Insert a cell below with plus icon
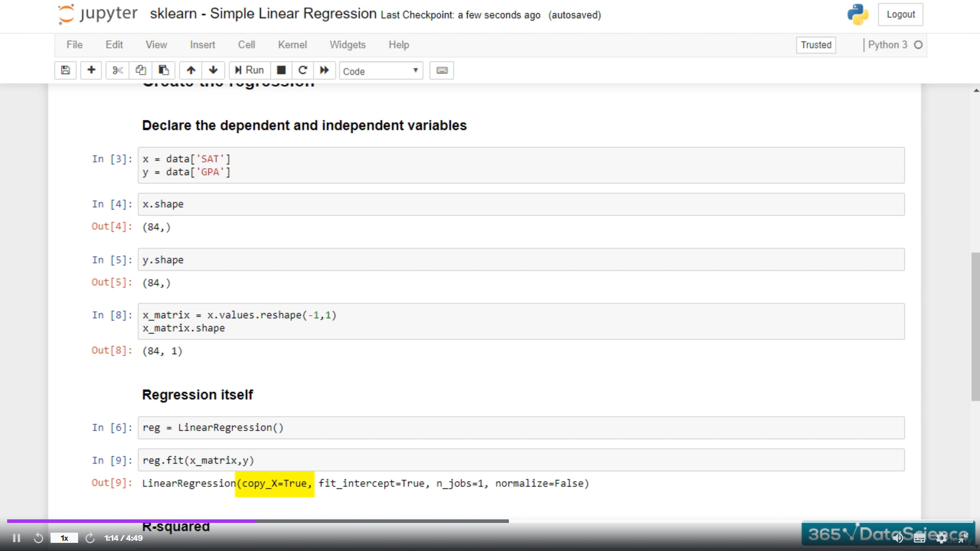Image resolution: width=980 pixels, height=551 pixels. pos(91,70)
